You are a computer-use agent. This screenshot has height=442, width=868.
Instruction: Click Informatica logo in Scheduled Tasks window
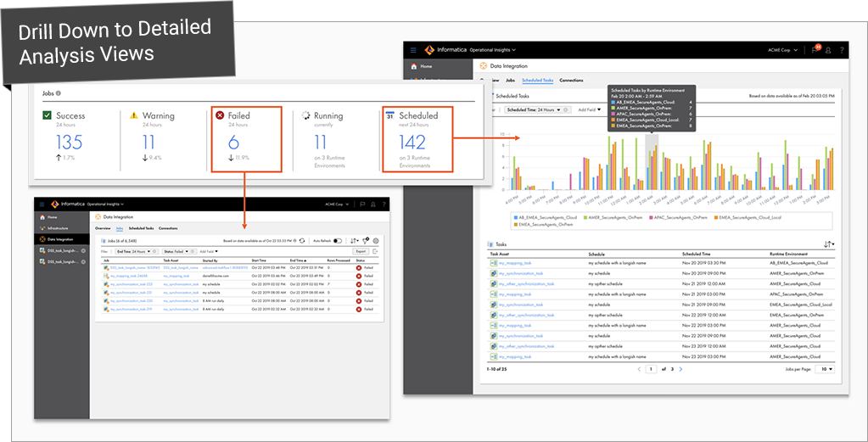coord(429,50)
